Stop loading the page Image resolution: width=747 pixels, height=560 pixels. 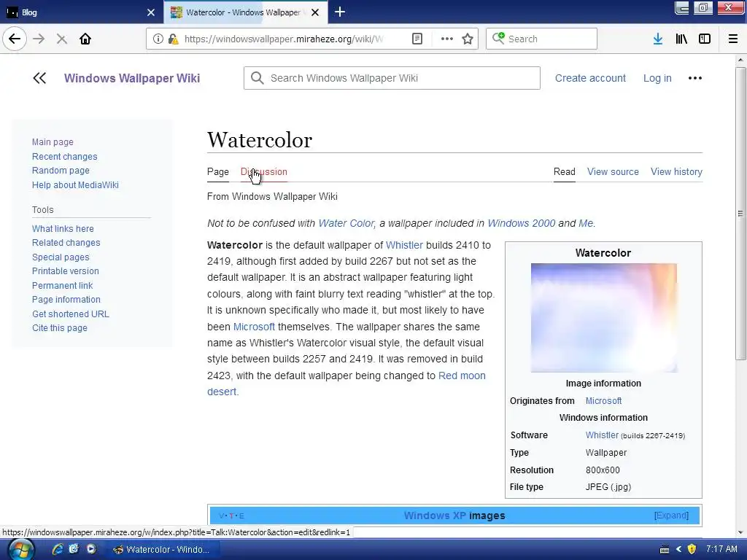click(61, 39)
